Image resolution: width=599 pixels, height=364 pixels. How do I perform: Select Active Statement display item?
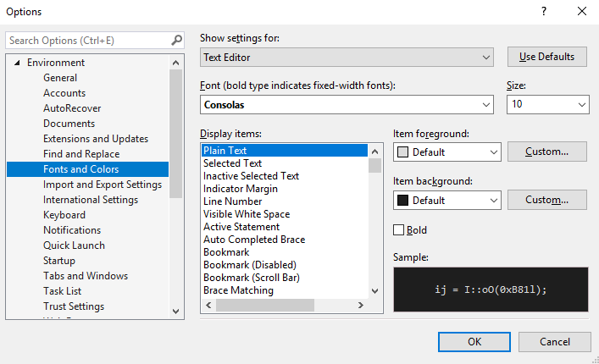241,227
